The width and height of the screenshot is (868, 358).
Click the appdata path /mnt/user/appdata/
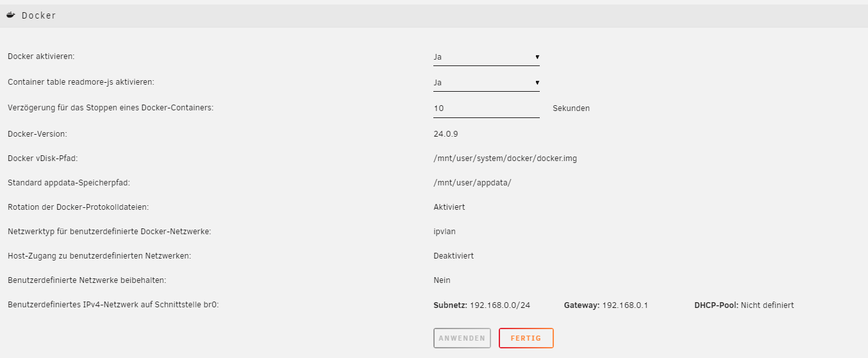tap(472, 183)
